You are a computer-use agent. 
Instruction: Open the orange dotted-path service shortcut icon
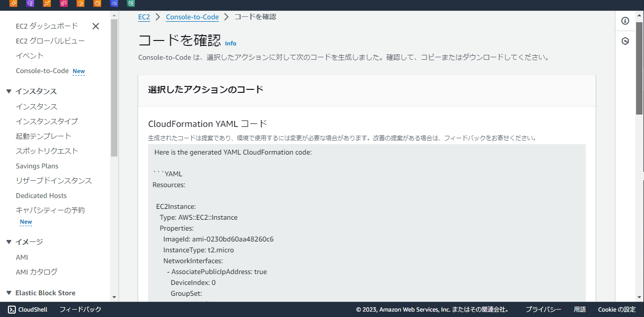[x=47, y=4]
